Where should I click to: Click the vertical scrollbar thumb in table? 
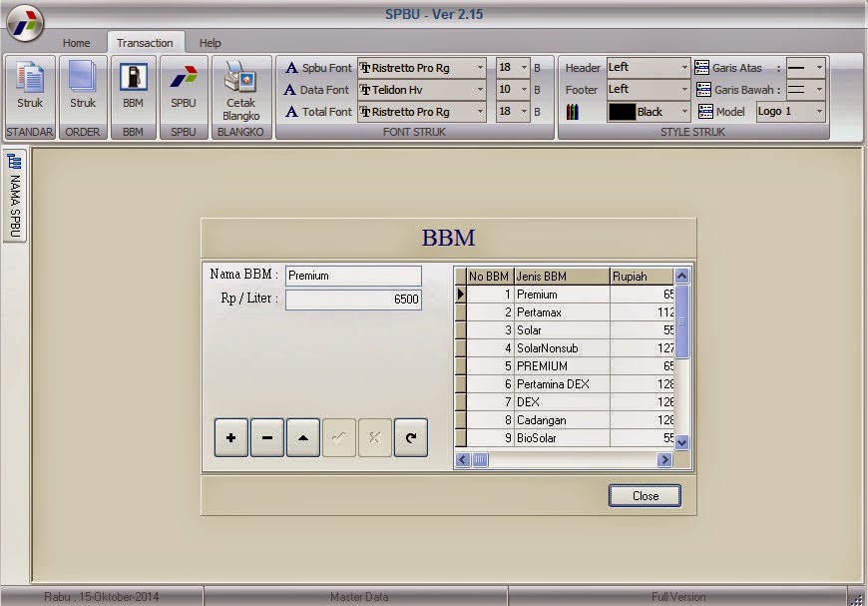point(682,321)
